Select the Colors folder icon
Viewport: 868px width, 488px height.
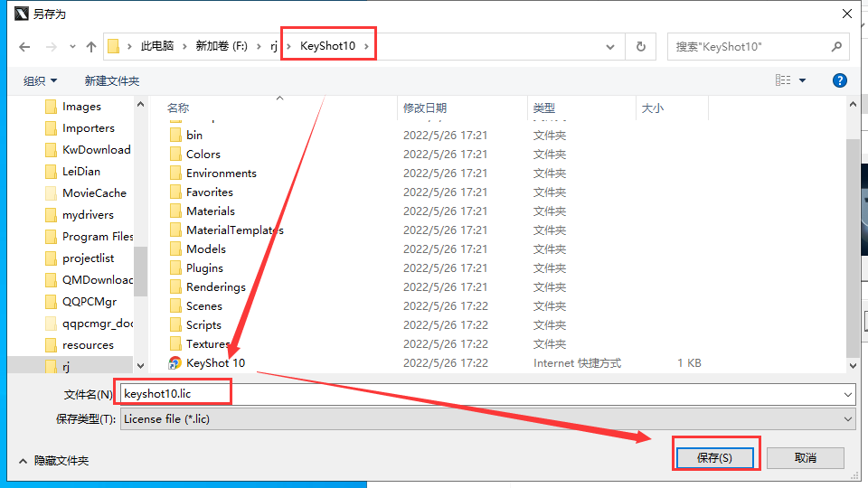[175, 154]
